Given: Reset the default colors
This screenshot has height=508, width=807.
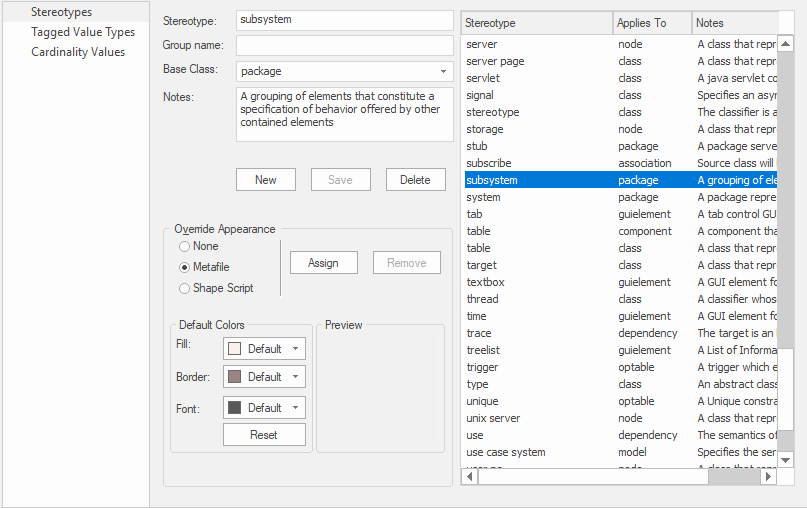Looking at the screenshot, I should click(x=264, y=435).
